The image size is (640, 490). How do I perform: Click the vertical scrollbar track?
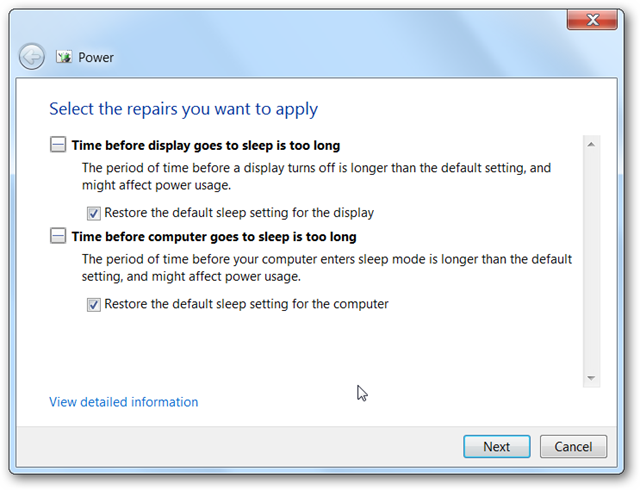(591, 261)
